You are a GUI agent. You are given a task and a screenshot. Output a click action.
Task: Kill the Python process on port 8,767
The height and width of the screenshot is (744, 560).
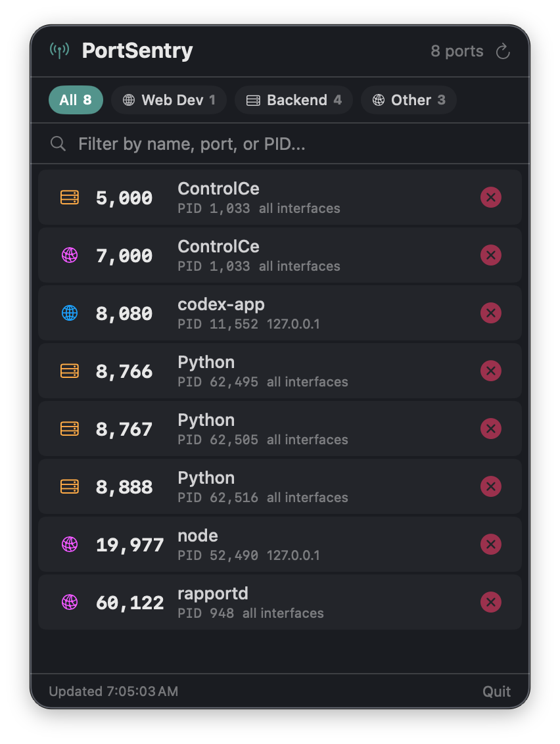[x=490, y=429]
